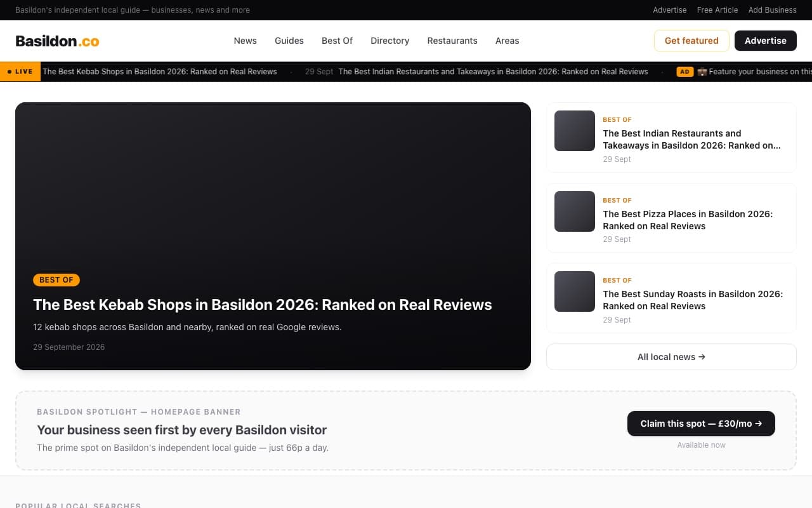Viewport: 812px width, 508px height.
Task: Click 'Your business seen first' banner headline
Action: [182, 430]
